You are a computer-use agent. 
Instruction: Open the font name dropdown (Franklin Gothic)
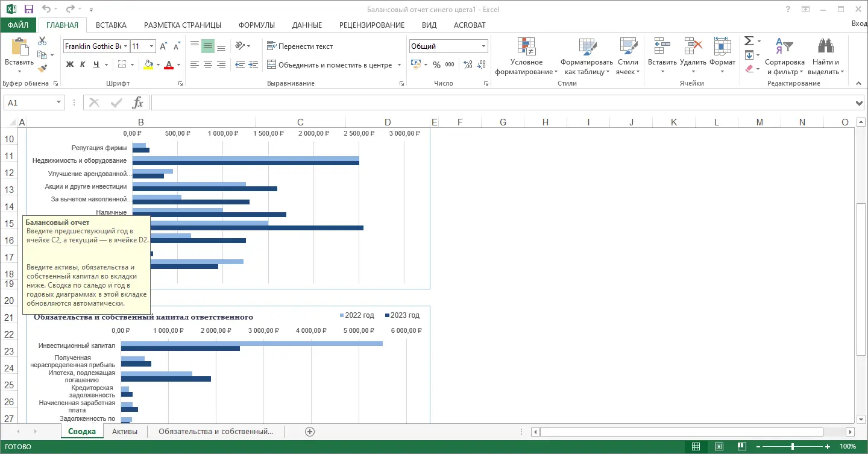click(125, 46)
